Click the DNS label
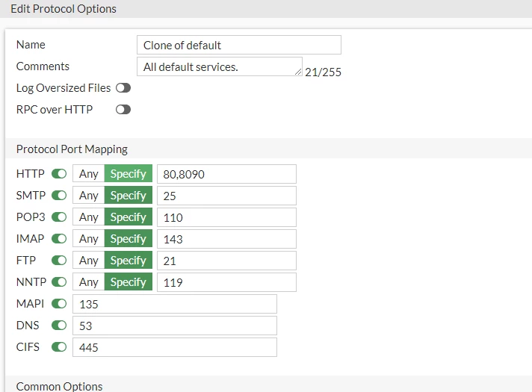Viewport: 532px width, 392px height. tap(28, 326)
